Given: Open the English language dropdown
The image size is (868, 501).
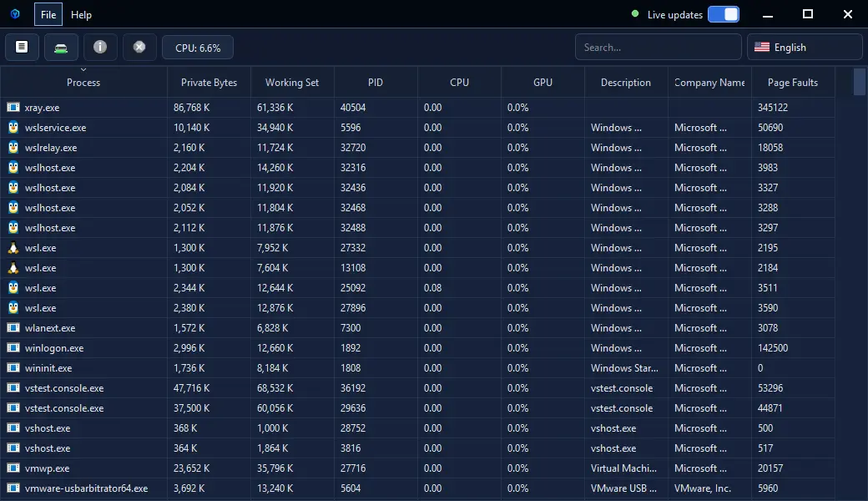Looking at the screenshot, I should [x=805, y=47].
